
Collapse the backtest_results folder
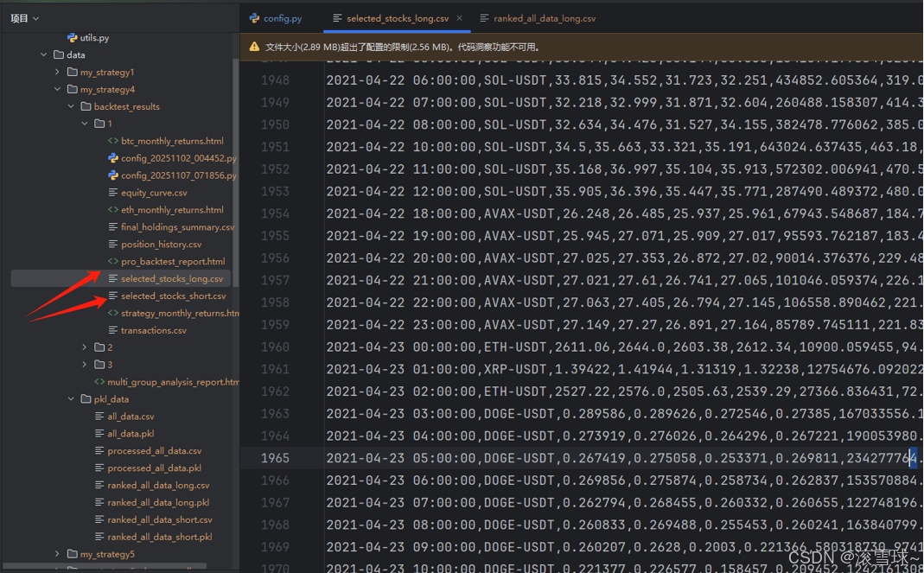coord(71,106)
